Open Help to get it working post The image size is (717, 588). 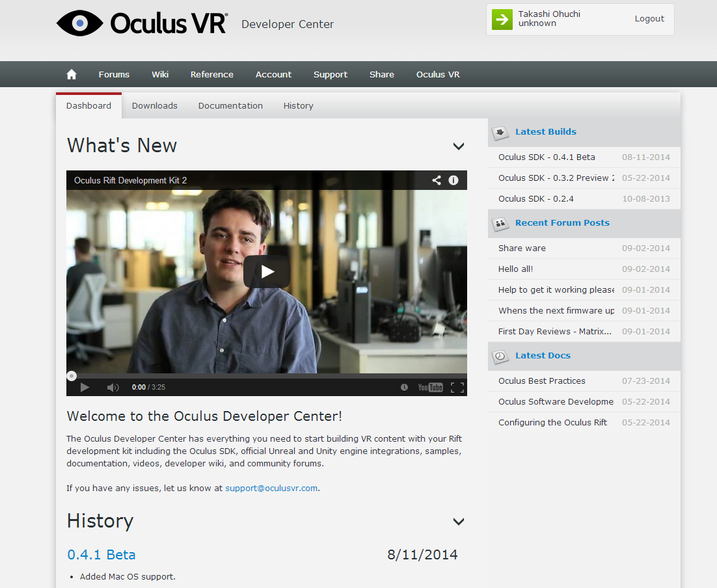tap(556, 290)
